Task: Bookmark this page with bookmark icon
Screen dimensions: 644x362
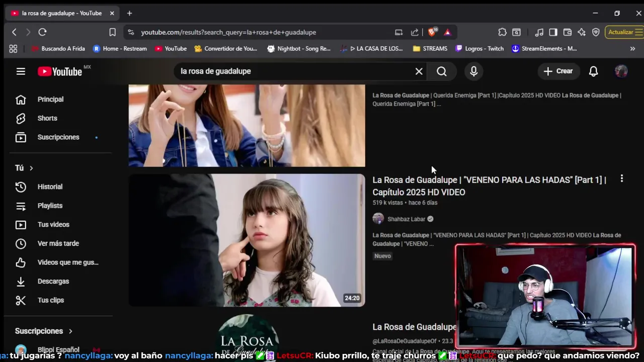Action: [112, 32]
